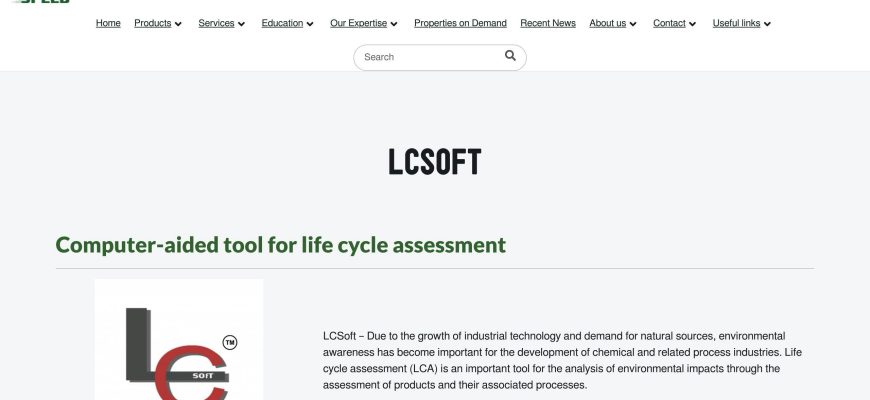Expand the Services dropdown chevron
The height and width of the screenshot is (400, 870).
pos(242,24)
